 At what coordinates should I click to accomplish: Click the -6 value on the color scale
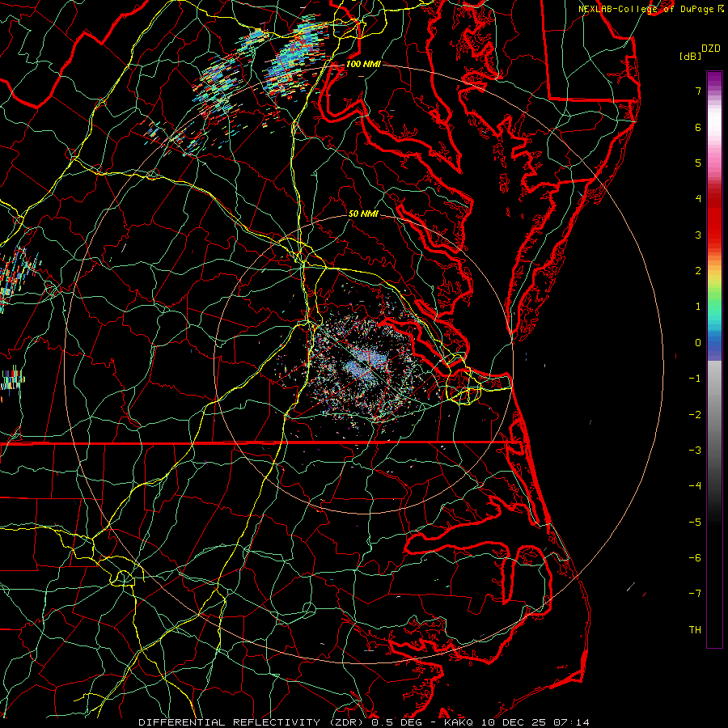[x=695, y=558]
